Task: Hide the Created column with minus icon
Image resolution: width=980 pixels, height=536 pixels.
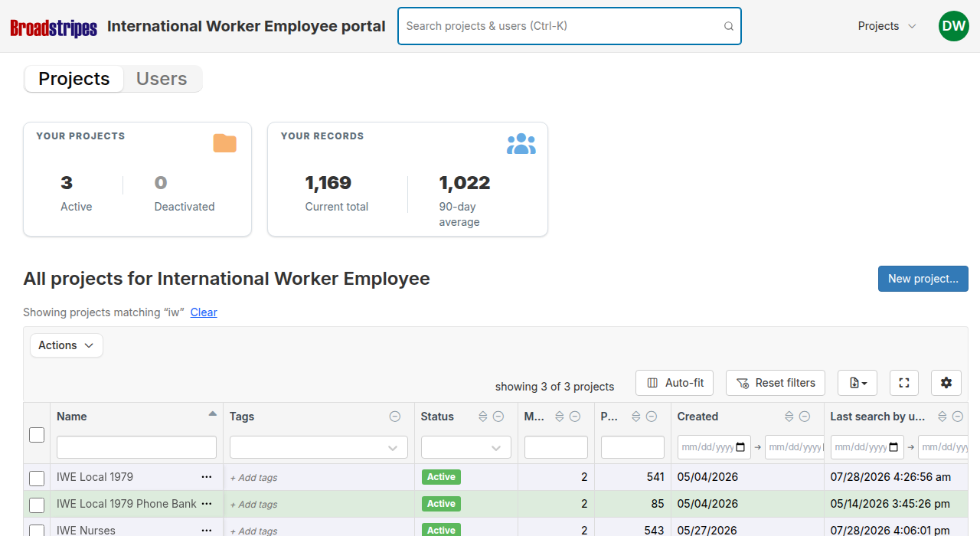Action: tap(805, 417)
